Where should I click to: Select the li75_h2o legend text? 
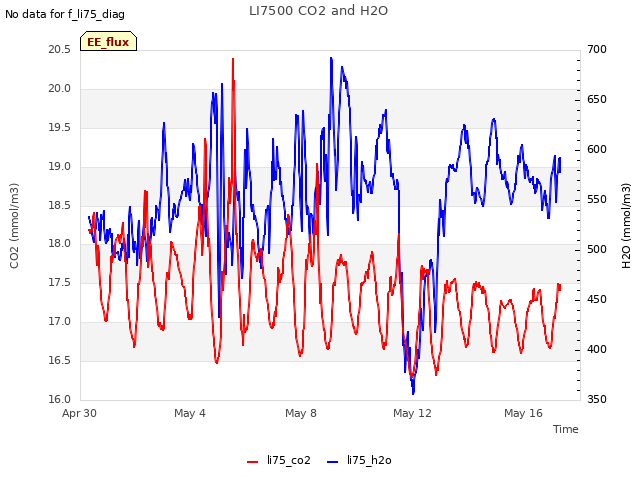(x=369, y=460)
